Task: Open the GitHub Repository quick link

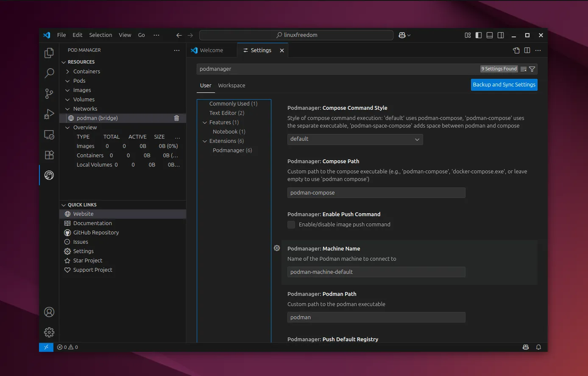Action: pyautogui.click(x=95, y=232)
